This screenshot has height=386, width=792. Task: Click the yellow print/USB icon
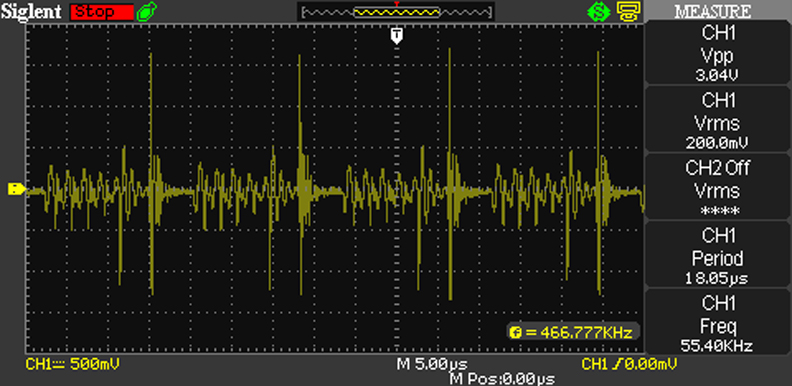629,11
